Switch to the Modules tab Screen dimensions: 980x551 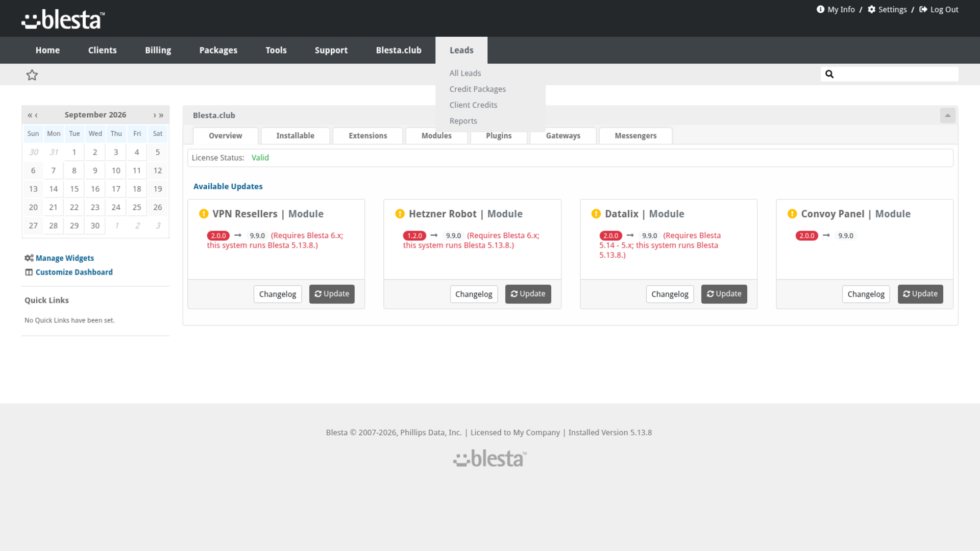[436, 136]
